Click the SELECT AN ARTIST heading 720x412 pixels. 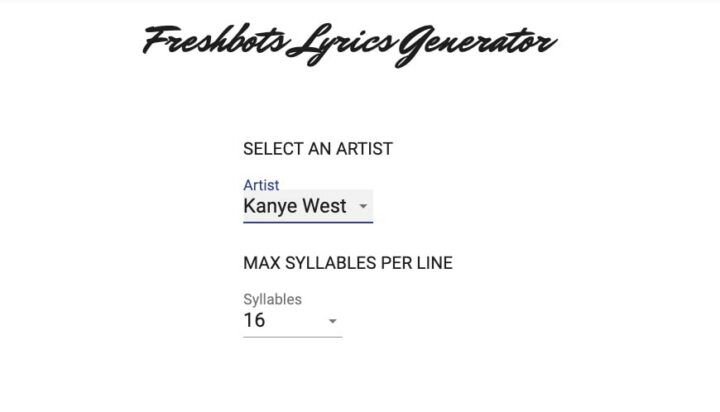click(318, 149)
